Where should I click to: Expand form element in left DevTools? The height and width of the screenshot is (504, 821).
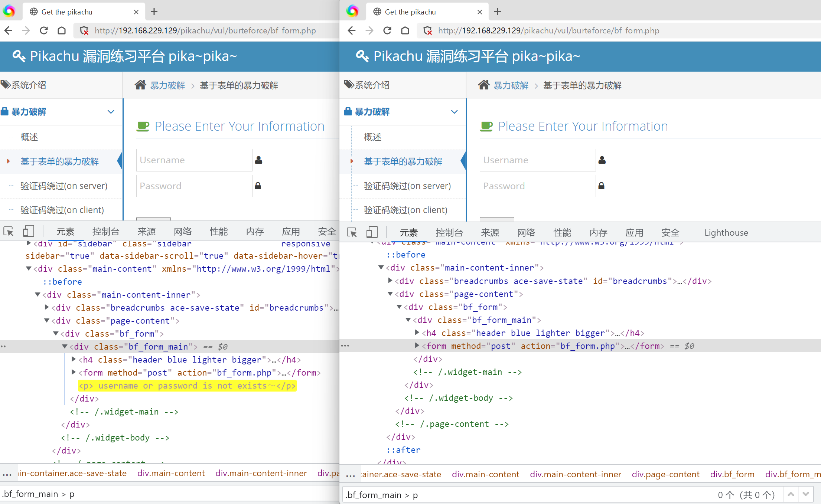point(74,372)
